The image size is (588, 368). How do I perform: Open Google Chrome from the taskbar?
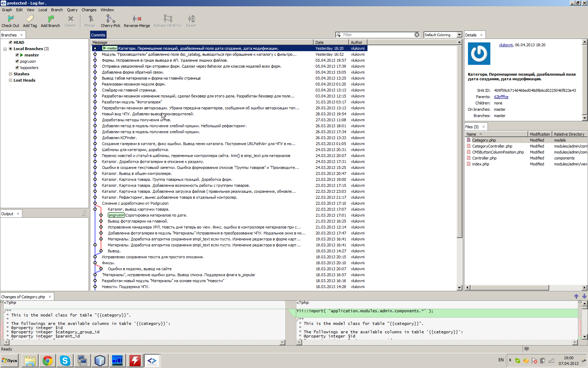pos(48,360)
